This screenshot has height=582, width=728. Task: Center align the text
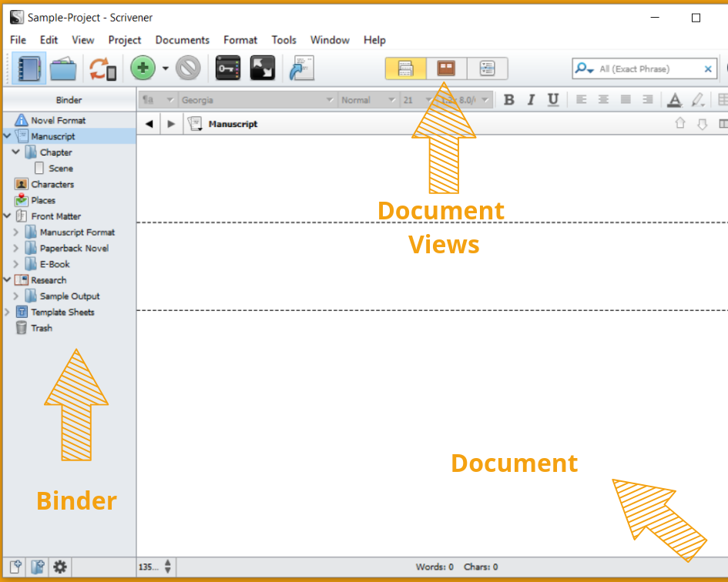(x=603, y=99)
